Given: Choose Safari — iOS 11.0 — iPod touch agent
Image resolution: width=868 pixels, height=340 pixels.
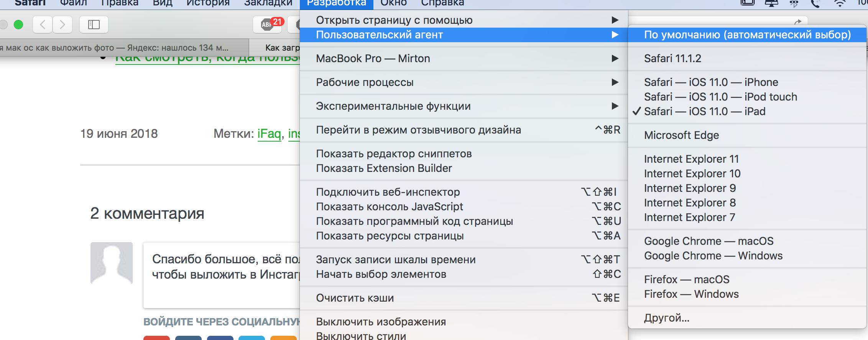Looking at the screenshot, I should pyautogui.click(x=747, y=97).
